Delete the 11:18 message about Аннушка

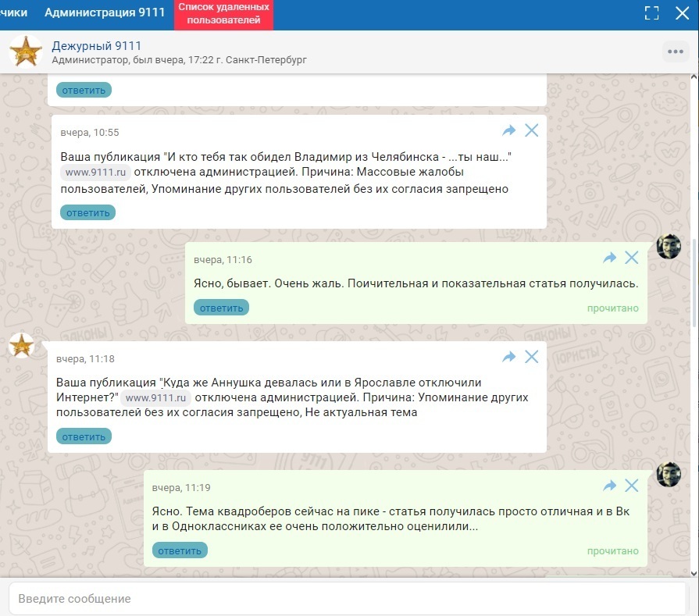pyautogui.click(x=532, y=357)
